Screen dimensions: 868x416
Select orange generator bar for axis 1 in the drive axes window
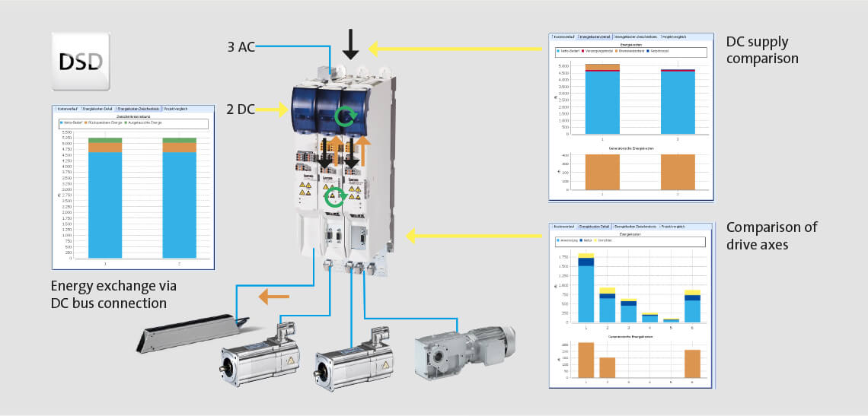(x=586, y=360)
